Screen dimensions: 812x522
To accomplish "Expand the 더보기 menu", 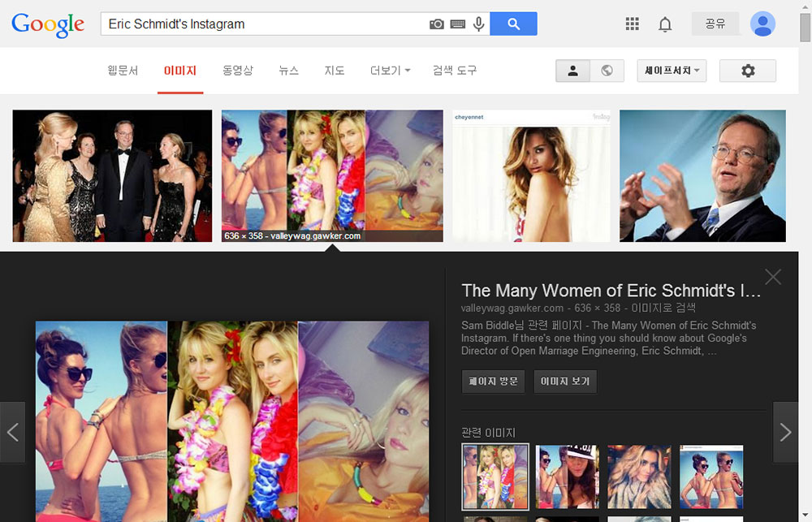I will pos(390,71).
